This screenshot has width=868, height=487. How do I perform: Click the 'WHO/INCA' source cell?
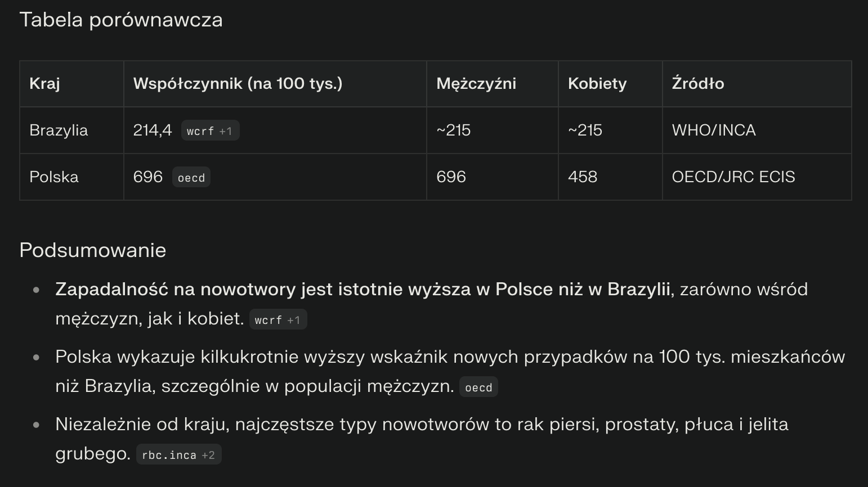(714, 130)
